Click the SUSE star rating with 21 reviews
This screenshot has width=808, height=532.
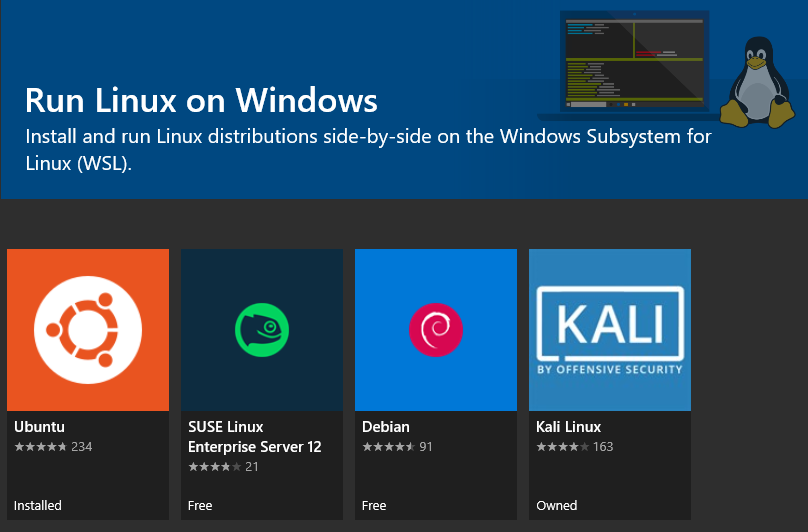tap(223, 467)
